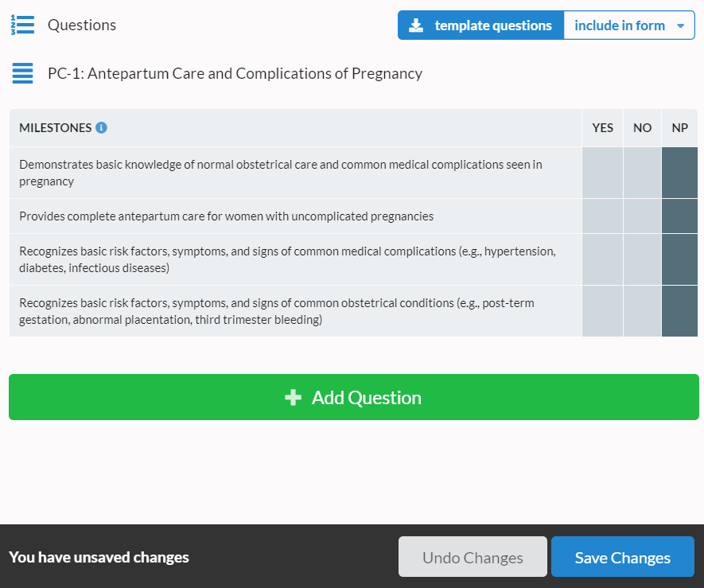704x588 pixels.
Task: Click the blue info icon next to MILESTONES
Action: click(x=100, y=127)
